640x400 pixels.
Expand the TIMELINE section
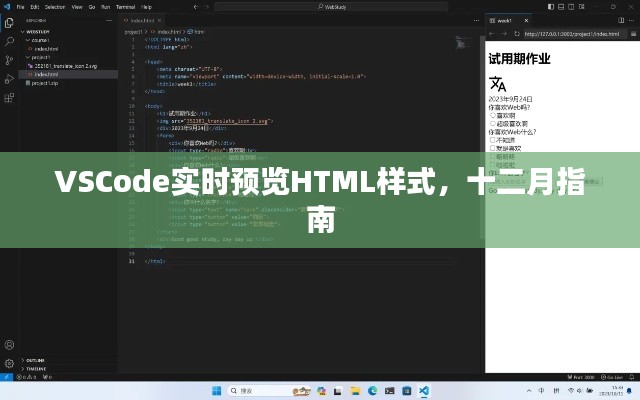point(22,369)
